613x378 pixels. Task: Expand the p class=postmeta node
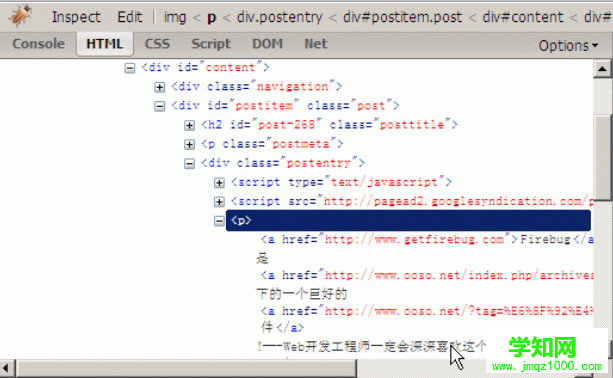point(189,144)
